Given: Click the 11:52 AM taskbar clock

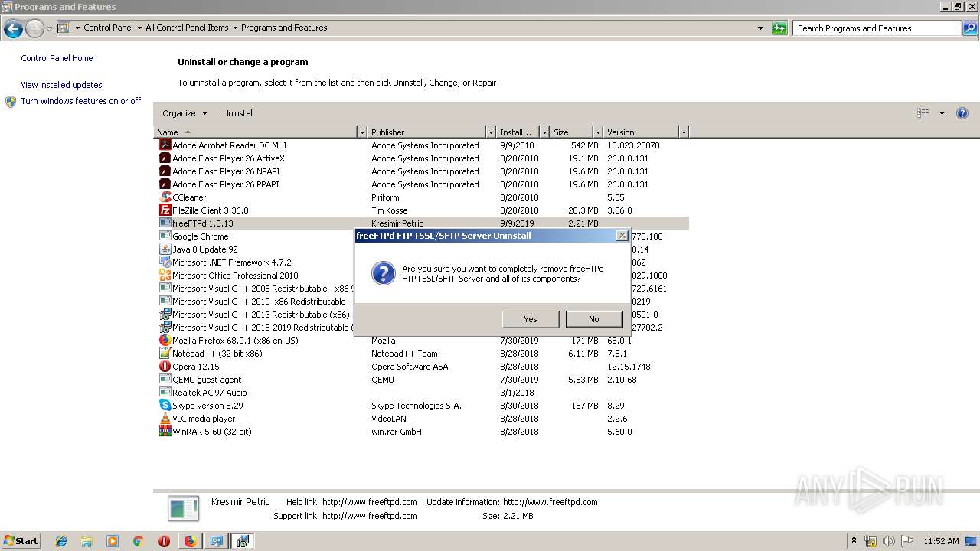Looking at the screenshot, I should pos(941,541).
